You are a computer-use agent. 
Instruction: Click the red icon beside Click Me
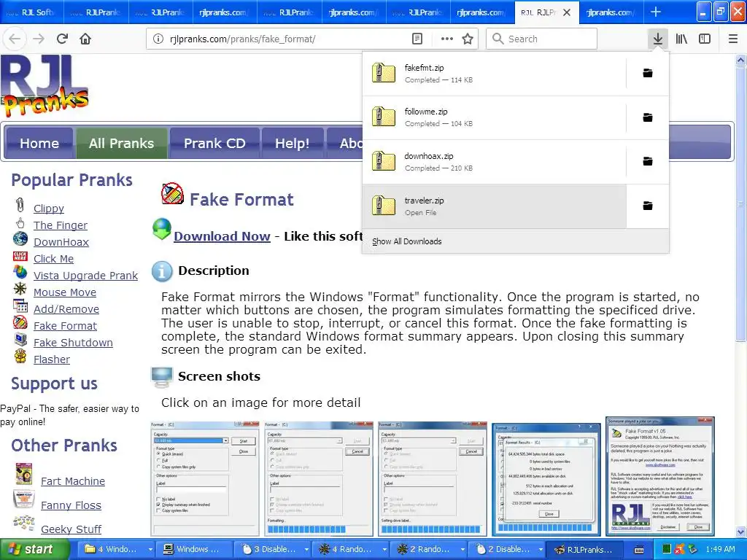20,256
